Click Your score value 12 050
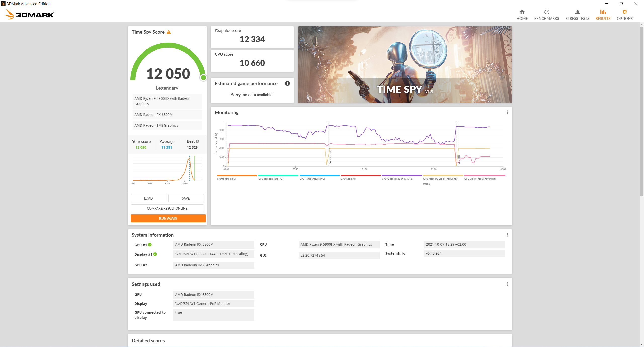 141,147
